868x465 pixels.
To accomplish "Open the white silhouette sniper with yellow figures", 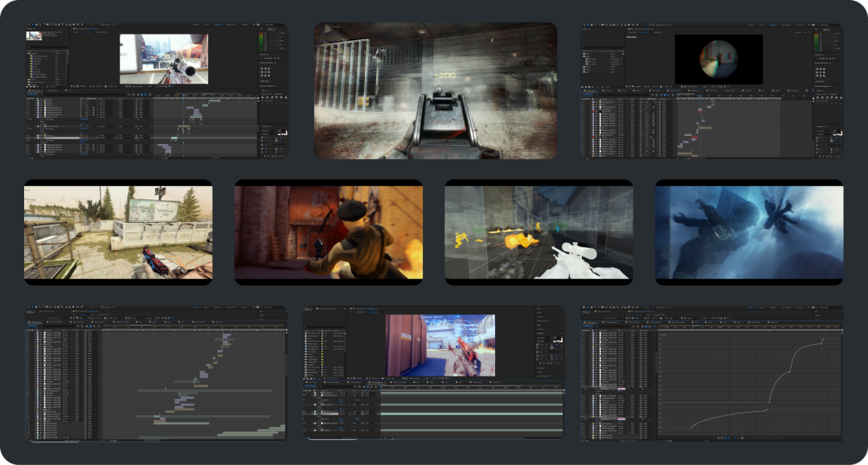I will [538, 232].
